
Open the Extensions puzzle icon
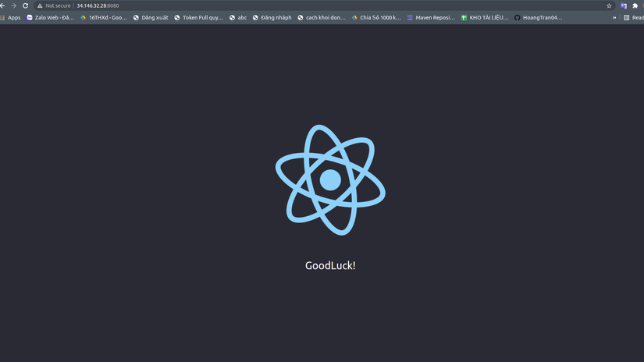pyautogui.click(x=635, y=5)
